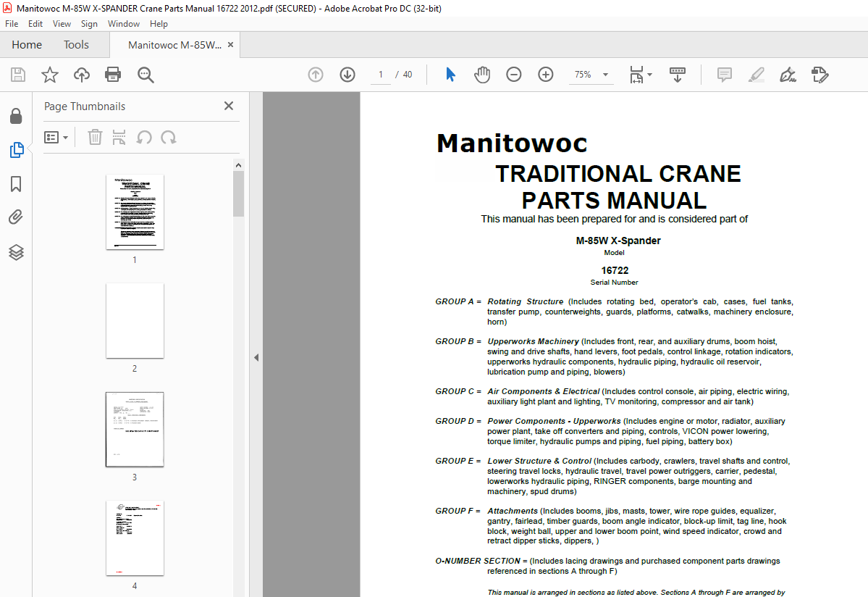The image size is (868, 597).
Task: Open the Fill and Sign pen icon
Action: [788, 75]
